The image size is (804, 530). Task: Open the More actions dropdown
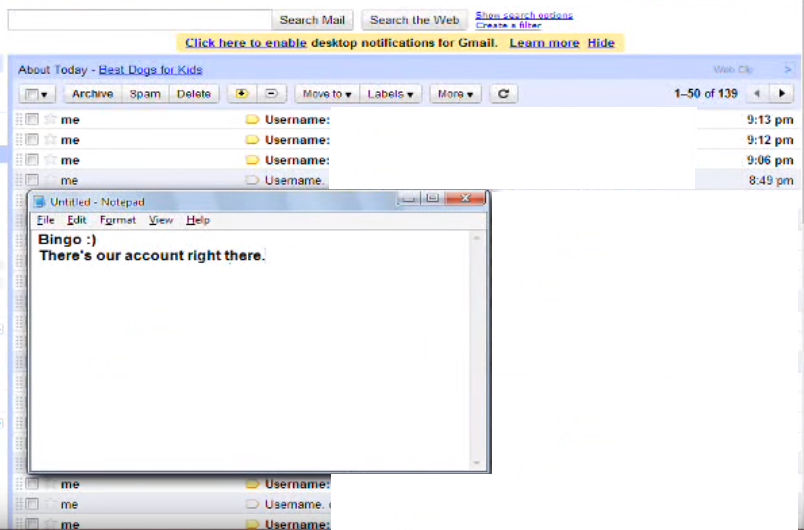(455, 94)
